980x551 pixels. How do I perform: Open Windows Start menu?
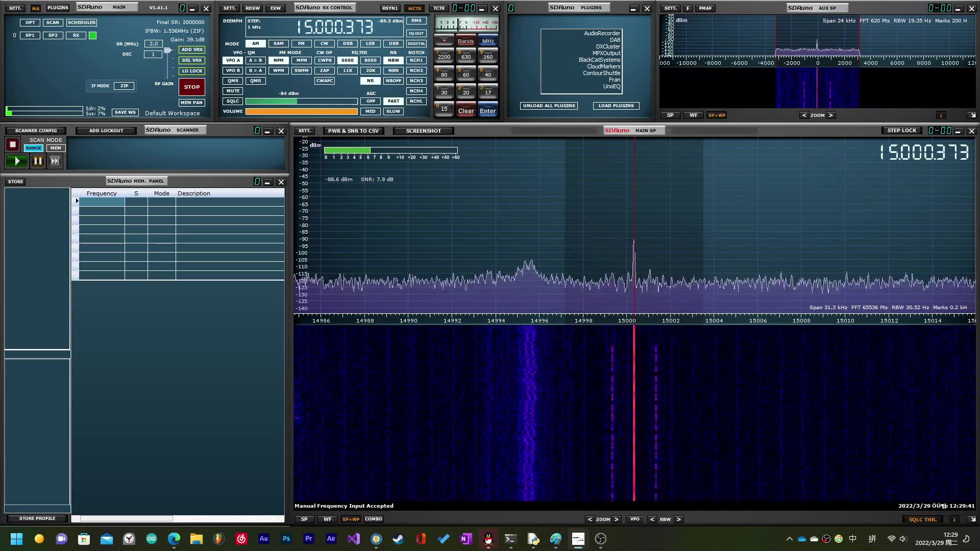[17, 539]
